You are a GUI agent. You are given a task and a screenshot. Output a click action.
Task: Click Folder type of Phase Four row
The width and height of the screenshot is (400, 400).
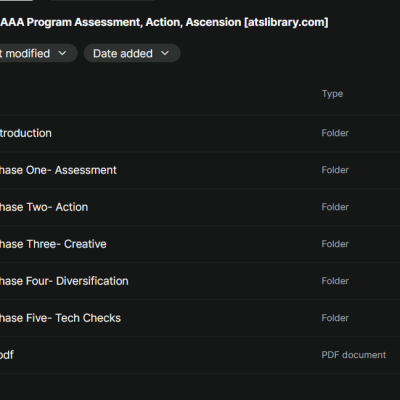[x=335, y=281]
